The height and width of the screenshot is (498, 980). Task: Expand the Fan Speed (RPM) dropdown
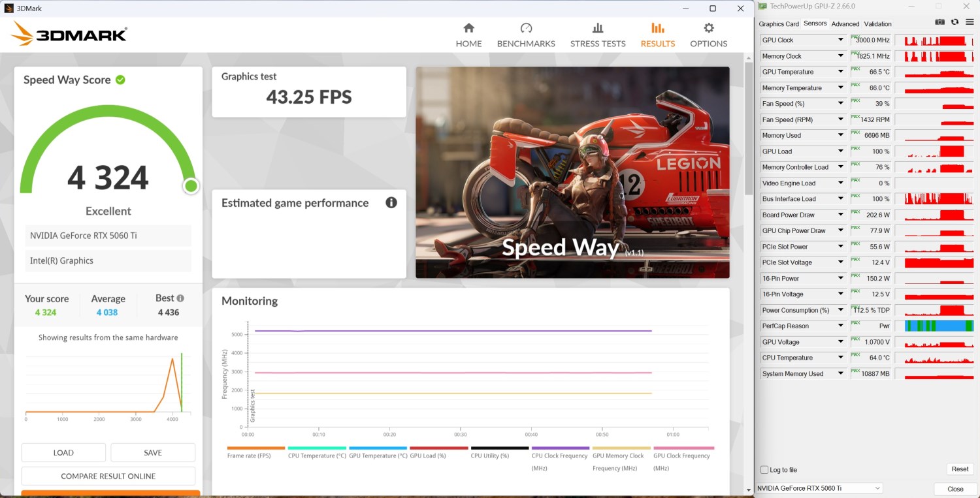(x=841, y=119)
